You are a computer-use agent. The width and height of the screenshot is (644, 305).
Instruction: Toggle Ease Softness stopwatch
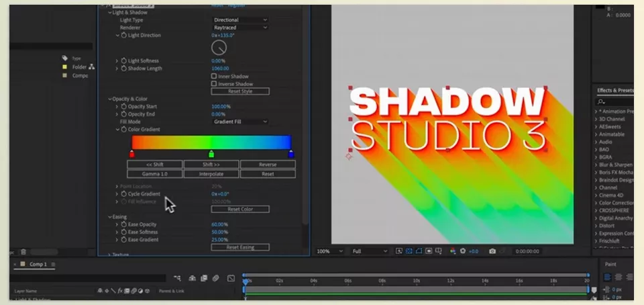[x=123, y=232]
